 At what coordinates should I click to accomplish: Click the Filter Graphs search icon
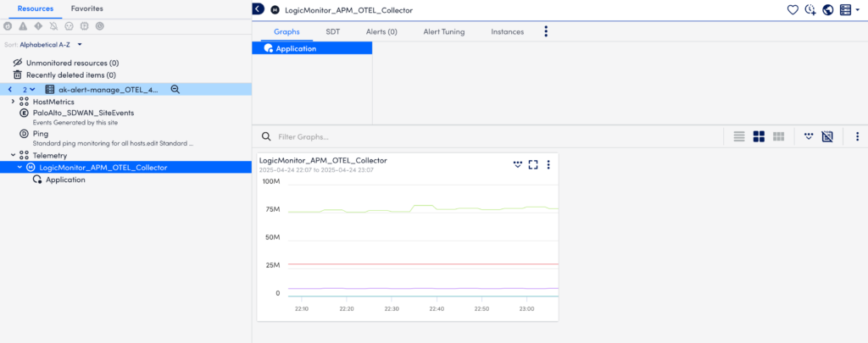click(x=266, y=136)
